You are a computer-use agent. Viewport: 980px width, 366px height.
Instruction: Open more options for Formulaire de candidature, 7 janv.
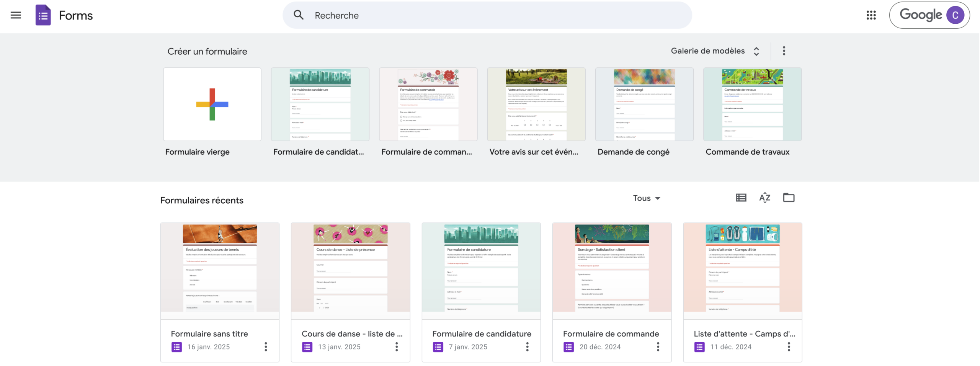coord(527,347)
